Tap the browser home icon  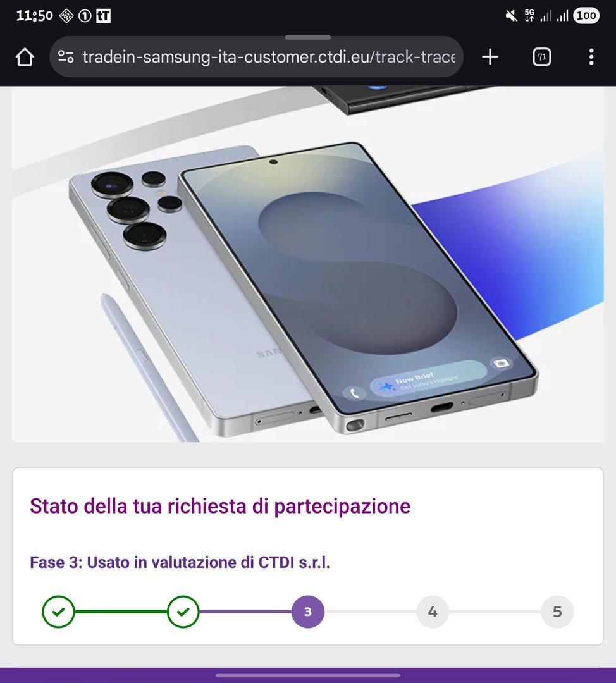(25, 57)
